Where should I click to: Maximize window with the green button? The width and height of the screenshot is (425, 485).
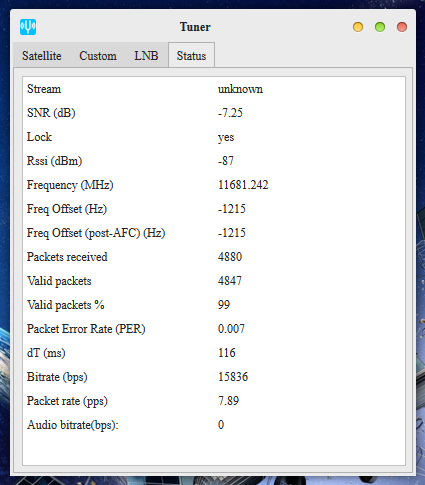coord(380,27)
